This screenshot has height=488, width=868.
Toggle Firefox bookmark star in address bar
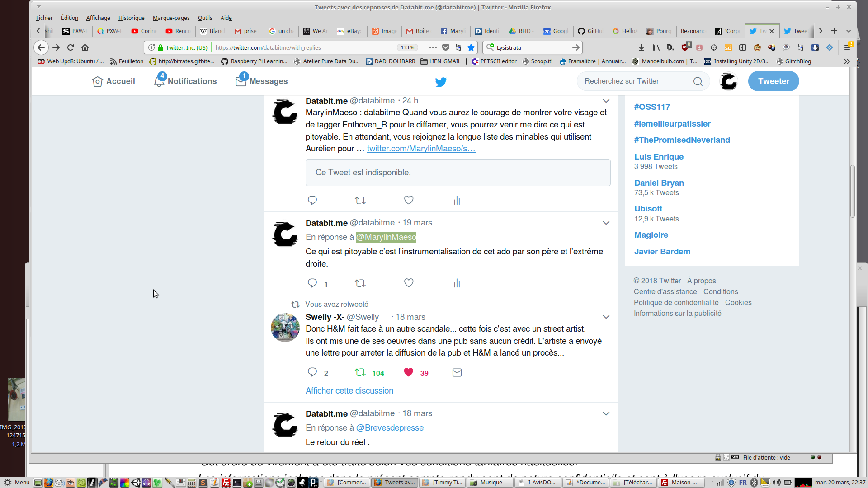pos(471,47)
